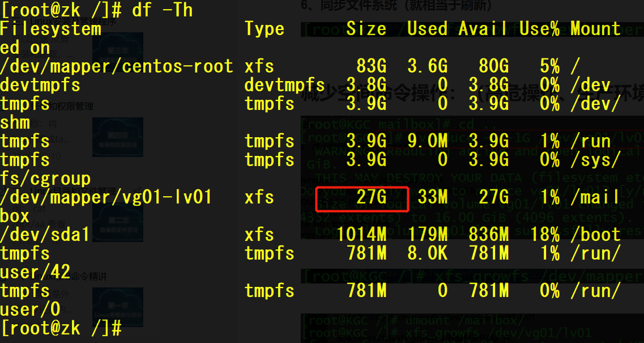Click '/dev/mapper/centos-root' filesystem name

[117, 66]
